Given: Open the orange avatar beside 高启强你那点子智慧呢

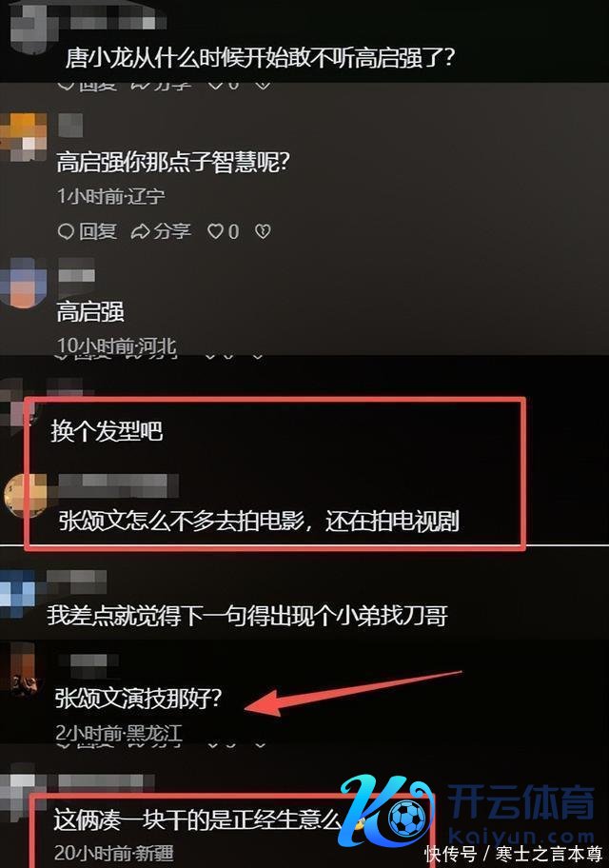Looking at the screenshot, I should [23, 137].
